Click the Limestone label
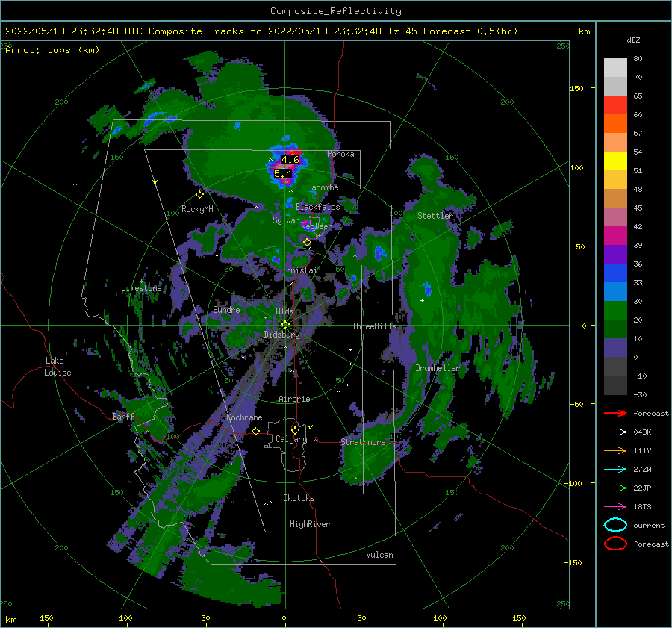The width and height of the screenshot is (672, 628). pyautogui.click(x=141, y=288)
